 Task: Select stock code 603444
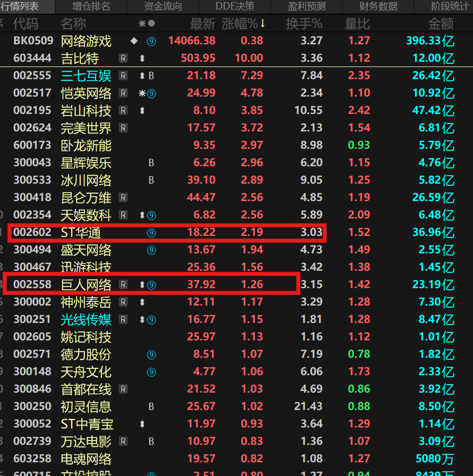click(x=32, y=58)
